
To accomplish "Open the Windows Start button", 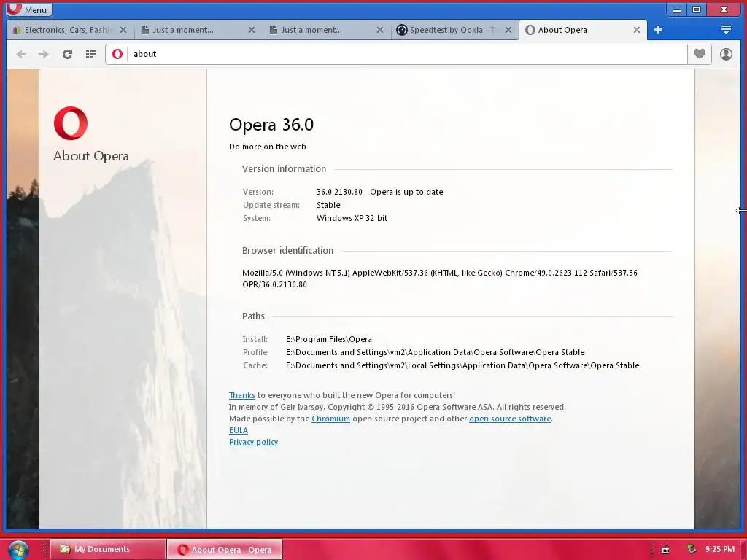I will point(18,550).
